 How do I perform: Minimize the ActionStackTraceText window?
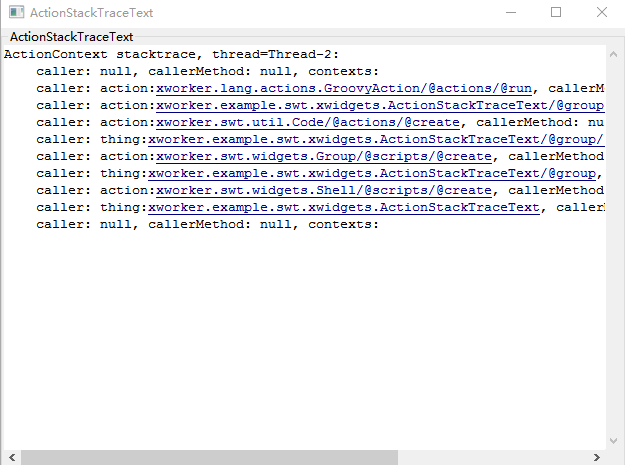510,13
